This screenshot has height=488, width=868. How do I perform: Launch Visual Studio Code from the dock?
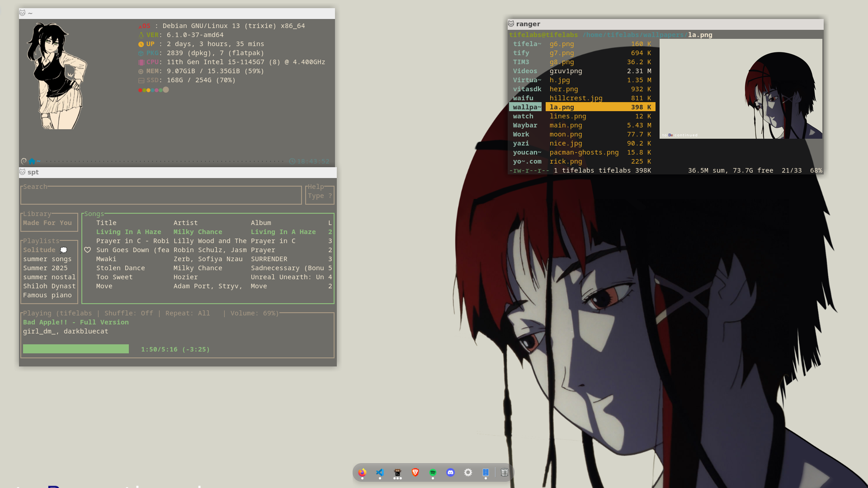click(x=380, y=472)
